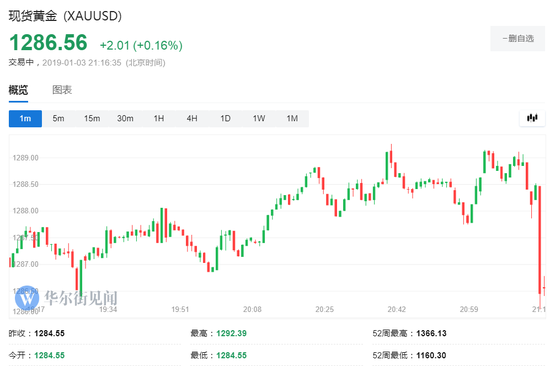Select the 15m timeframe
The width and height of the screenshot is (550, 366).
[x=92, y=119]
